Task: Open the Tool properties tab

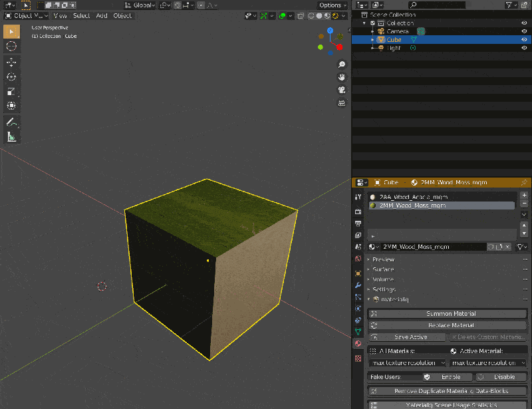Action: point(358,197)
